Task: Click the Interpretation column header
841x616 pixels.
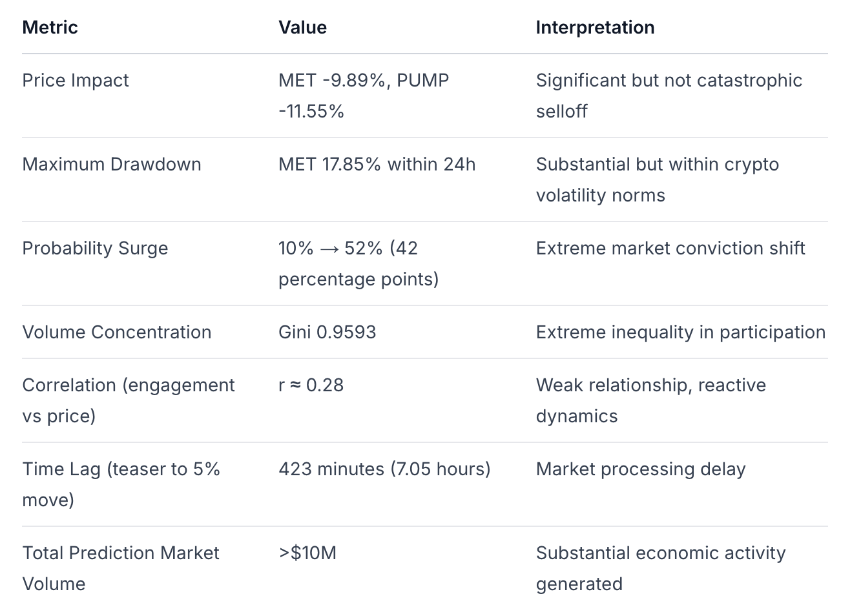Action: [x=595, y=27]
